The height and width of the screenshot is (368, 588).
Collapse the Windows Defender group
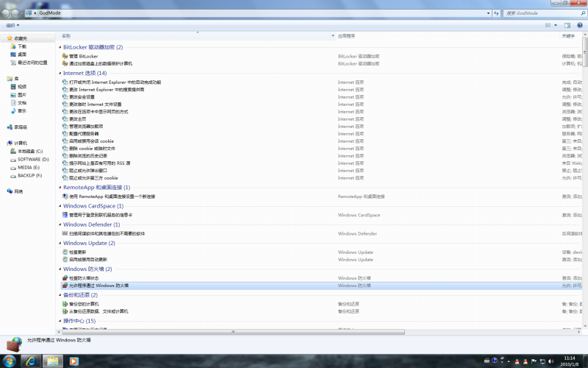[x=60, y=224]
